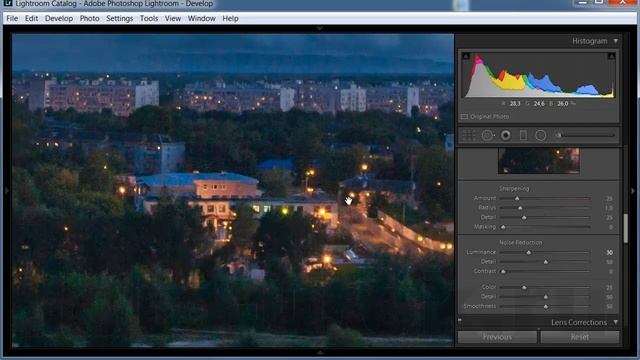
Task: Toggle highlight clipping indicator in histogram
Action: 611,56
